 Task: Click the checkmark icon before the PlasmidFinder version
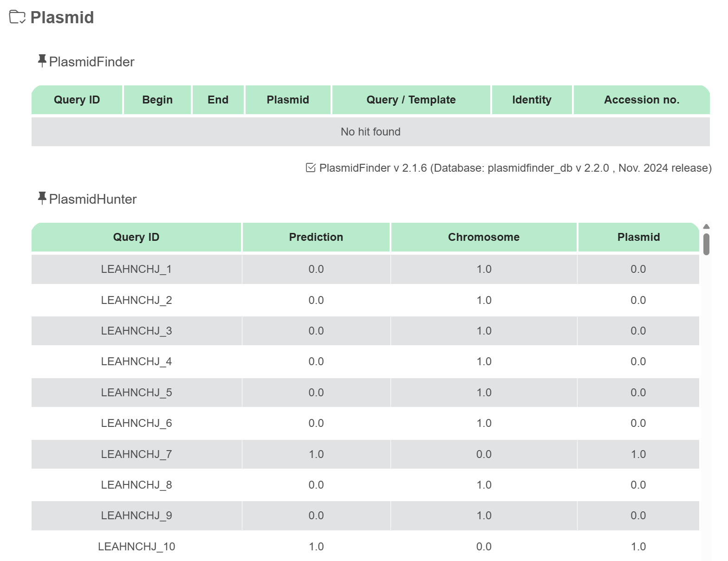[x=311, y=168]
